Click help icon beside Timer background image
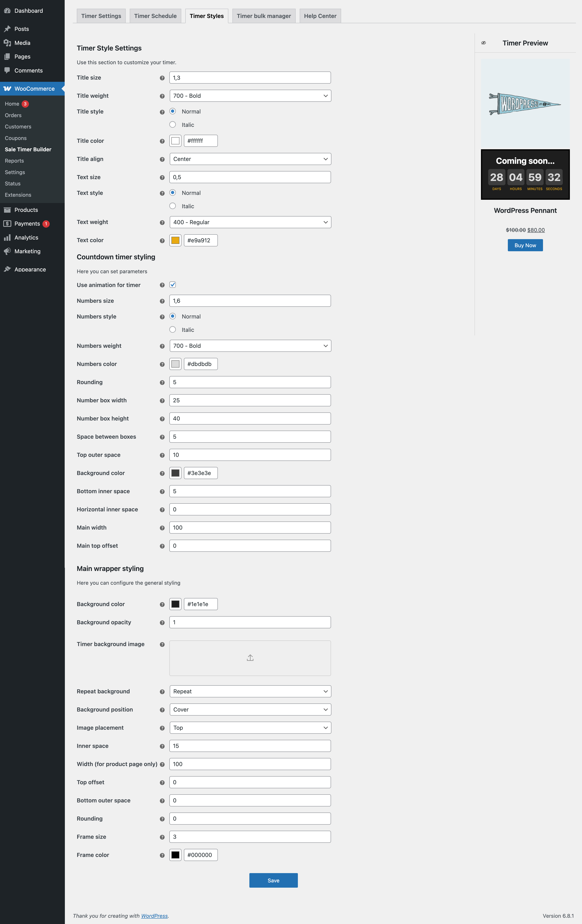This screenshot has width=582, height=924. coord(162,644)
